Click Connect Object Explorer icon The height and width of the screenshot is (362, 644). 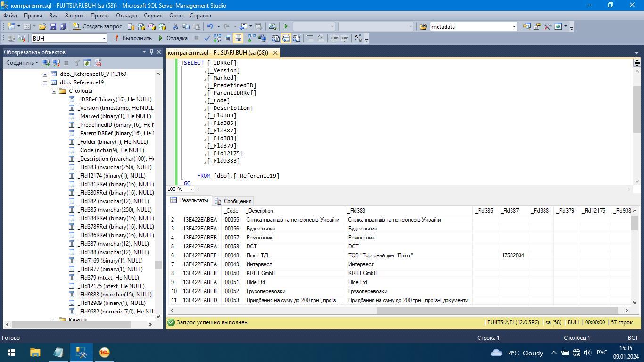(46, 63)
